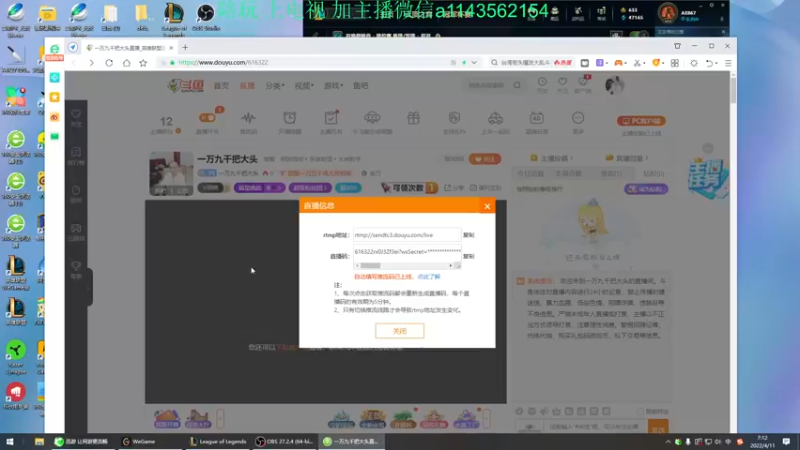Open the history clock icon in header

[542, 84]
